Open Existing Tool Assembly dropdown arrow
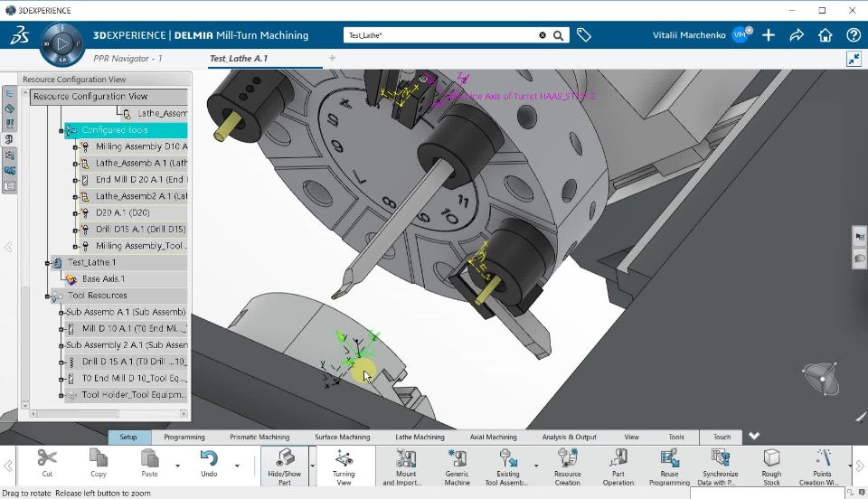The image size is (868, 499). (536, 466)
